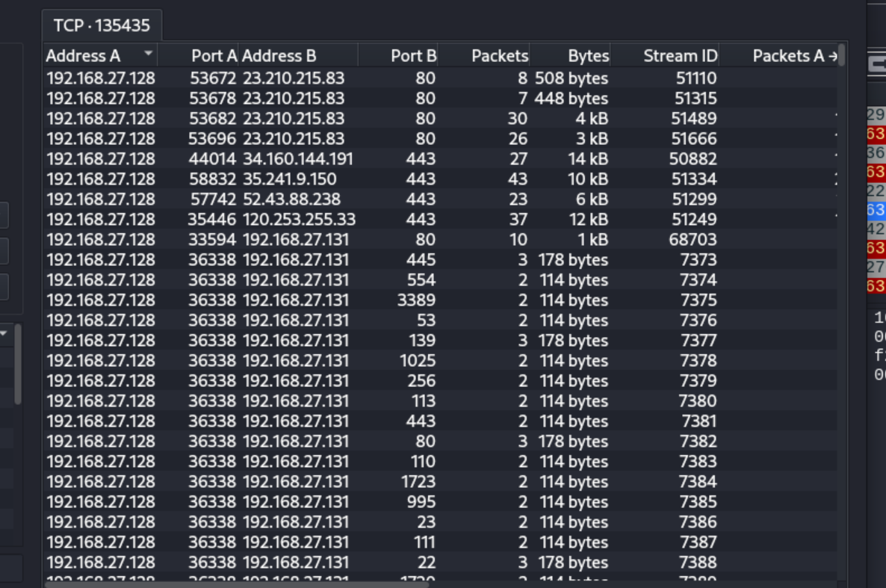The height and width of the screenshot is (588, 886).
Task: Click the horizontal scrollbar at table bottom
Action: 238,584
